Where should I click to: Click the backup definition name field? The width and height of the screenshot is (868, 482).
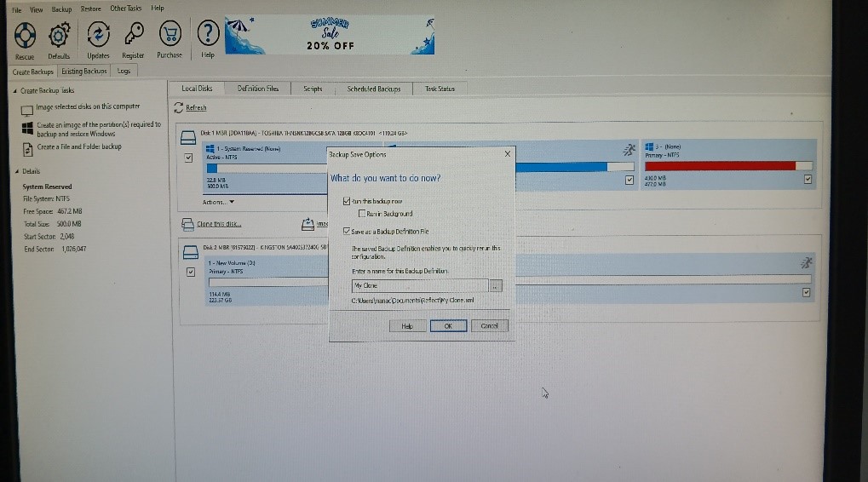point(419,286)
